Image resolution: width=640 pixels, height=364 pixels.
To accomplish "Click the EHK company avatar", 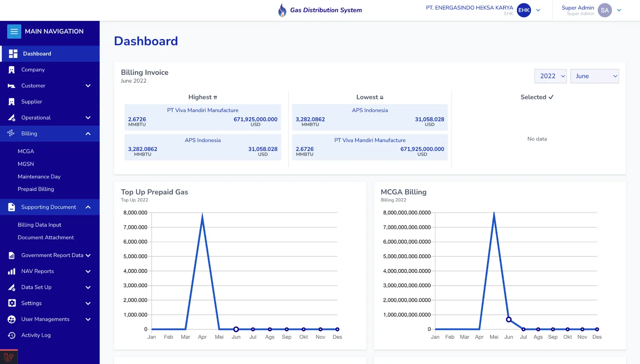I will click(x=524, y=10).
